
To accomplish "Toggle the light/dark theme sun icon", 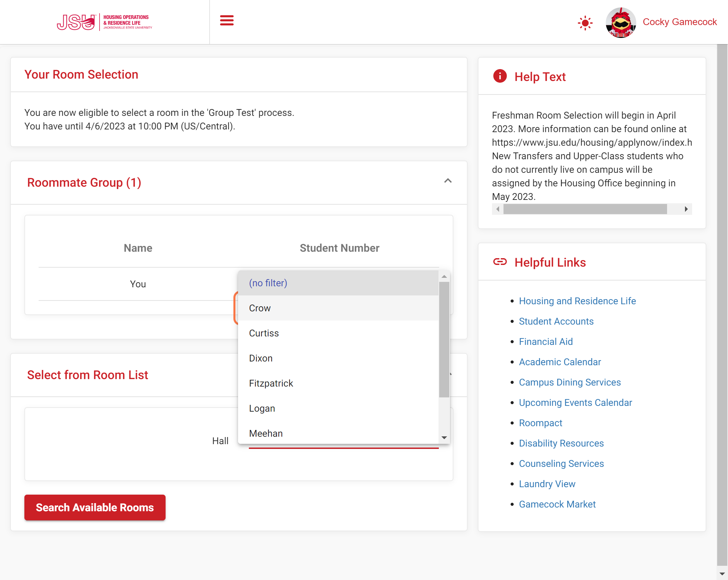I will (x=585, y=23).
